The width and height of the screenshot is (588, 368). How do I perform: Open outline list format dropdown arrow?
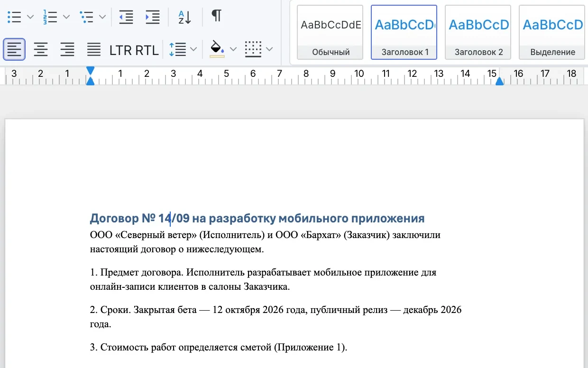[102, 17]
